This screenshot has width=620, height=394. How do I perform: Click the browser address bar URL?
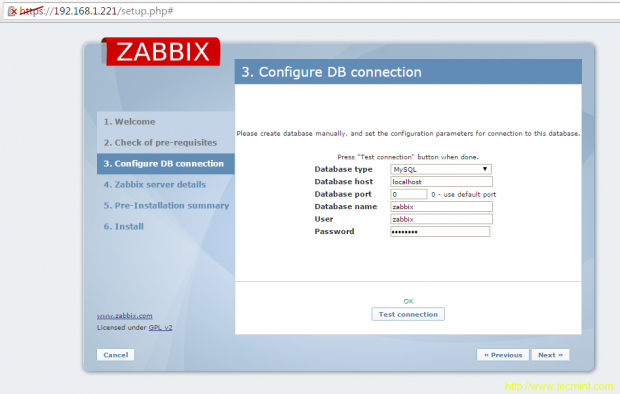(x=96, y=11)
